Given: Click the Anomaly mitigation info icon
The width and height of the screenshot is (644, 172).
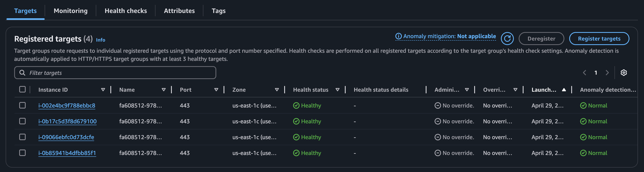Looking at the screenshot, I should (x=398, y=36).
